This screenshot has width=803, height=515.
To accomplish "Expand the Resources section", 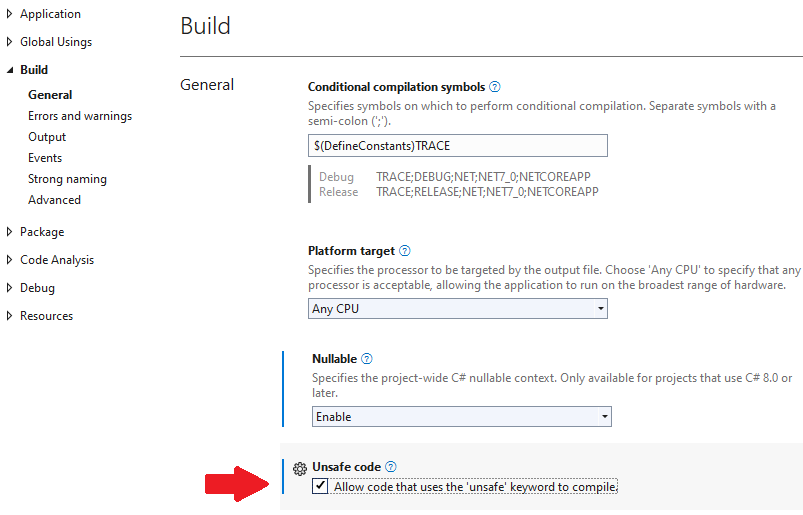I will (x=9, y=316).
